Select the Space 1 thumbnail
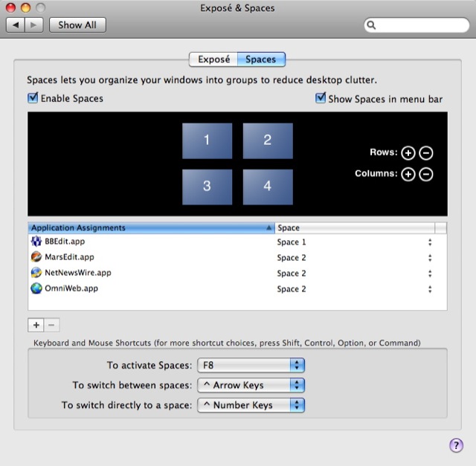The height and width of the screenshot is (466, 476). click(207, 140)
